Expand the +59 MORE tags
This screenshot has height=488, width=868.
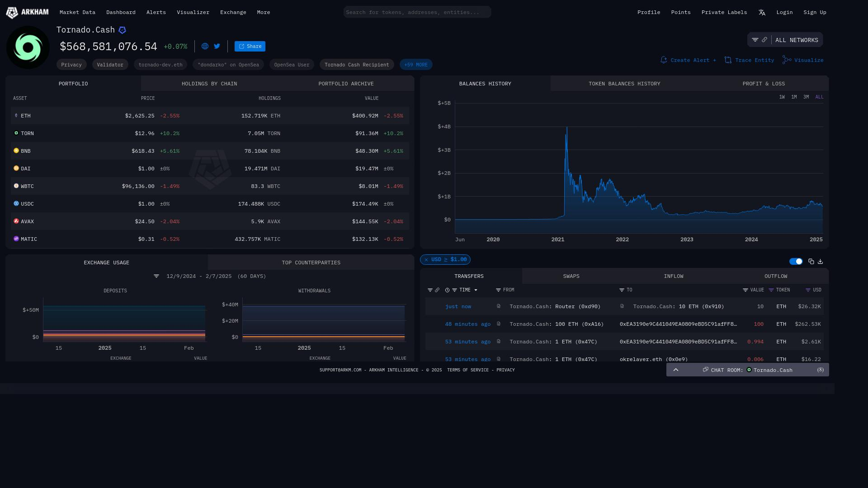coord(416,65)
